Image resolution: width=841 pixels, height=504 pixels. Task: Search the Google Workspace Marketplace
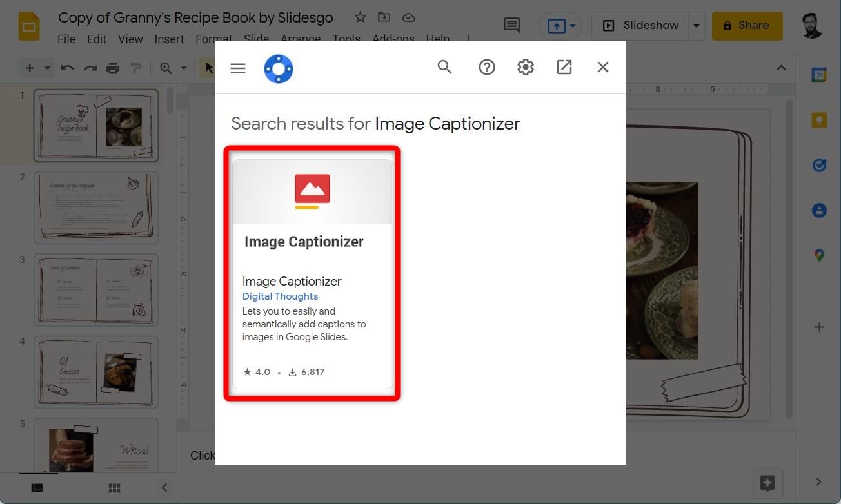click(444, 67)
